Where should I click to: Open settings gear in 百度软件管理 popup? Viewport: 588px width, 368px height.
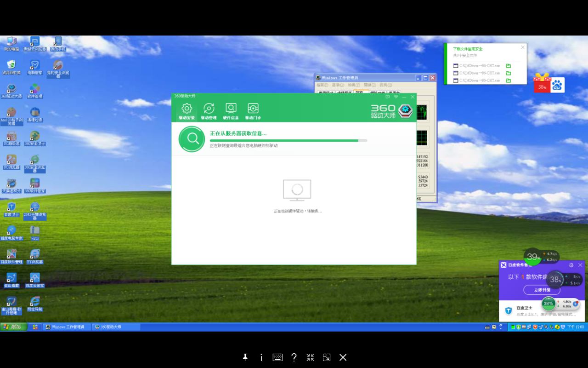coord(571,265)
